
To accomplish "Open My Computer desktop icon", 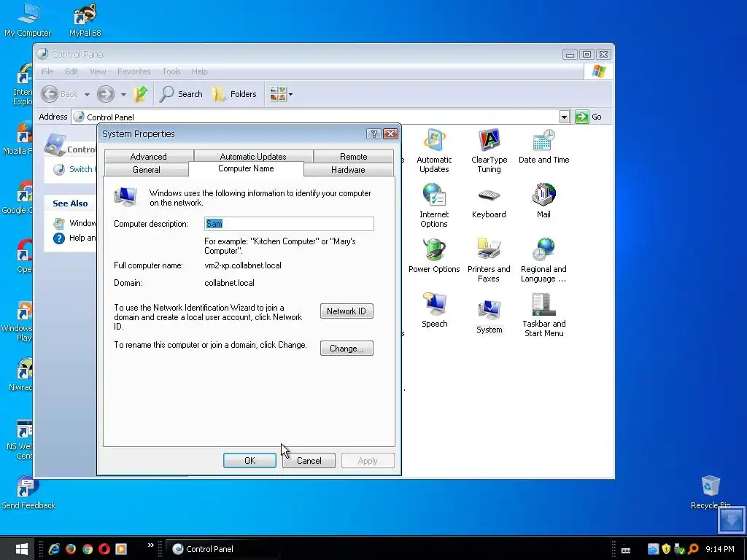I will [28, 20].
